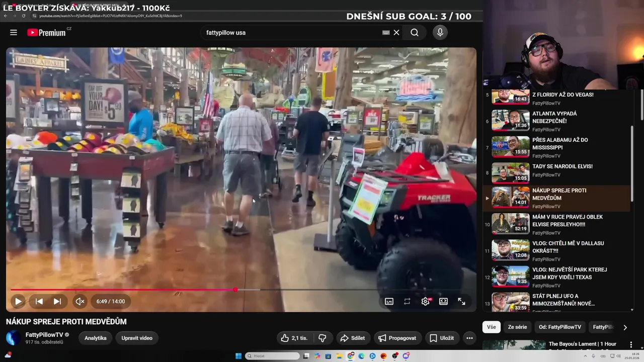Unmute the video volume
The image size is (644, 362).
coord(80,301)
